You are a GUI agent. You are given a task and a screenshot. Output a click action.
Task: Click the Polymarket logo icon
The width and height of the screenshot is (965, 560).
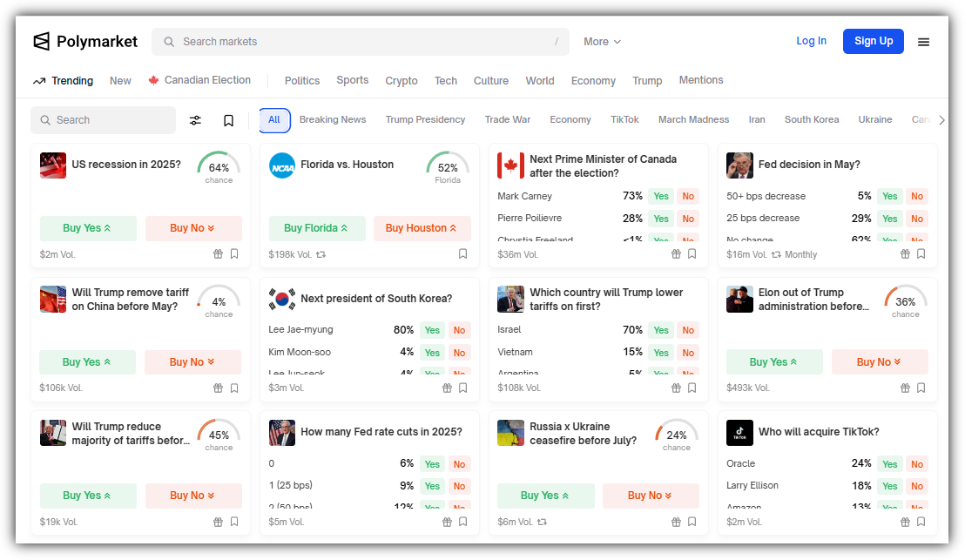pyautogui.click(x=41, y=41)
